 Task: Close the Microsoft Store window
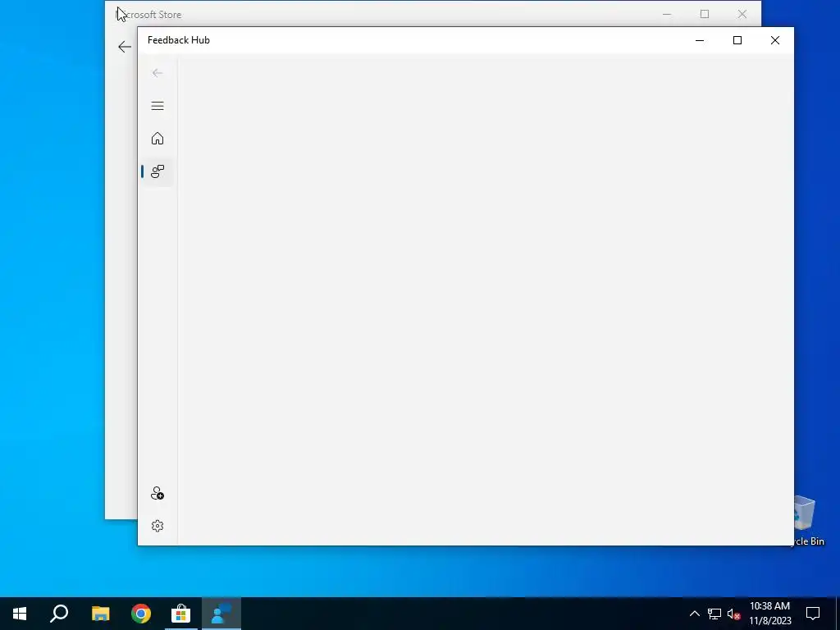click(742, 15)
